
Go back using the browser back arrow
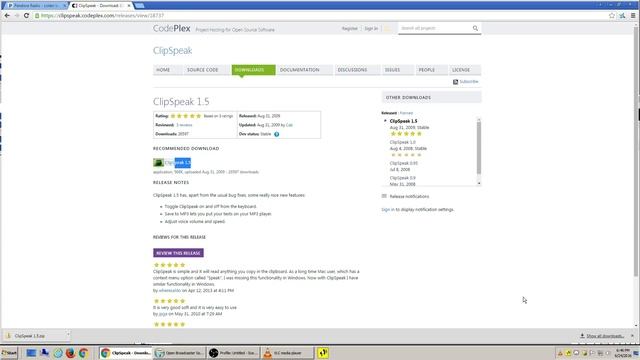coord(7,16)
